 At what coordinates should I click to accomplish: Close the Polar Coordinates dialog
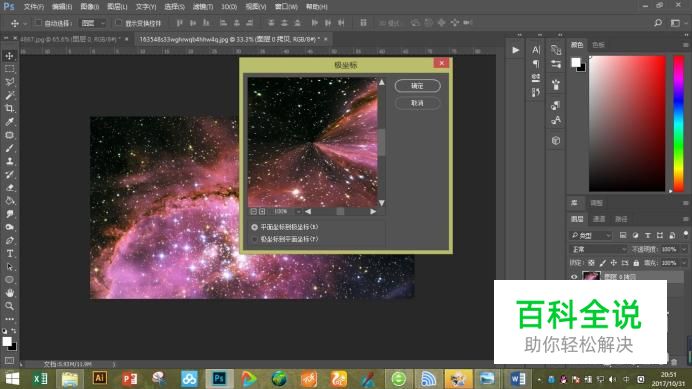click(x=441, y=63)
